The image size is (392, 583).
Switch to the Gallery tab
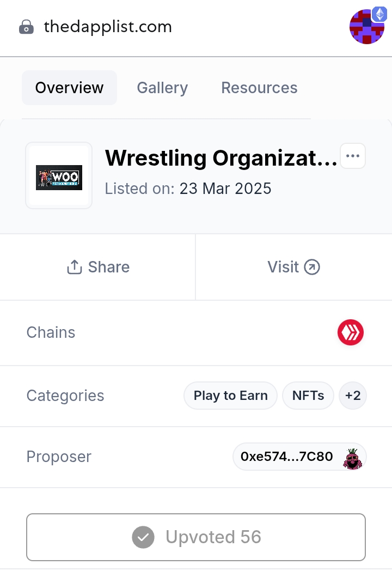[x=162, y=88]
